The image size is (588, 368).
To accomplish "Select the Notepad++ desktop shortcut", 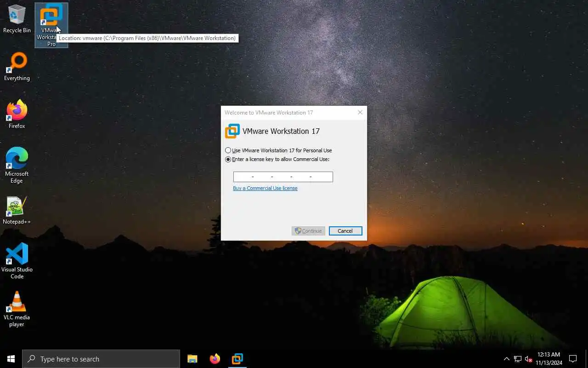I will pyautogui.click(x=17, y=211).
